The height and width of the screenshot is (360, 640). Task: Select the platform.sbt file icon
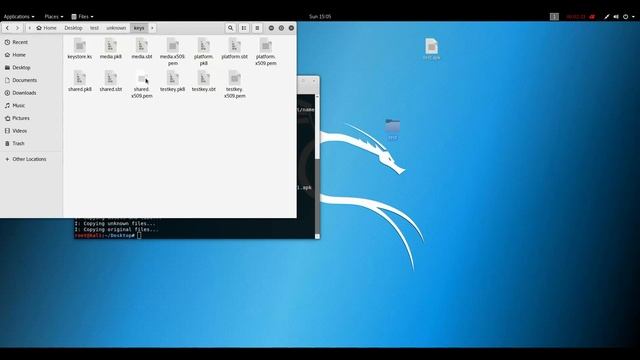[x=235, y=46]
